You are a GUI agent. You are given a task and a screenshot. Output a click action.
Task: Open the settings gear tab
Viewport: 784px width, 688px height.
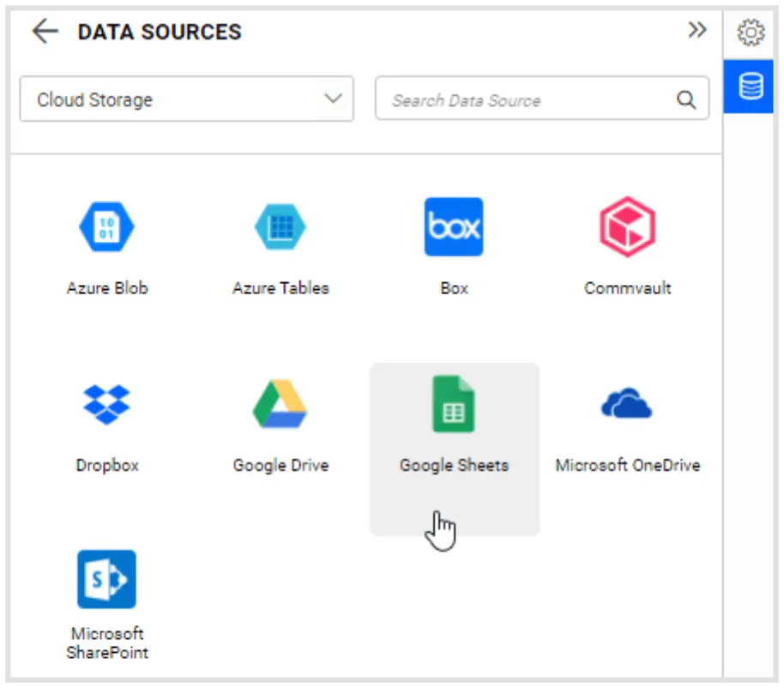[x=751, y=33]
